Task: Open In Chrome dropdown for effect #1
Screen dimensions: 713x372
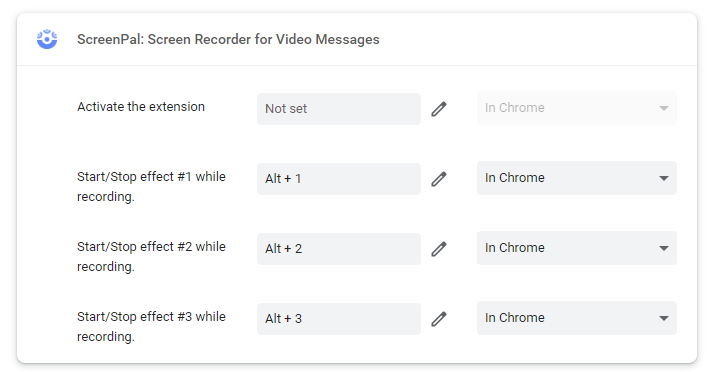Action: pyautogui.click(x=577, y=178)
